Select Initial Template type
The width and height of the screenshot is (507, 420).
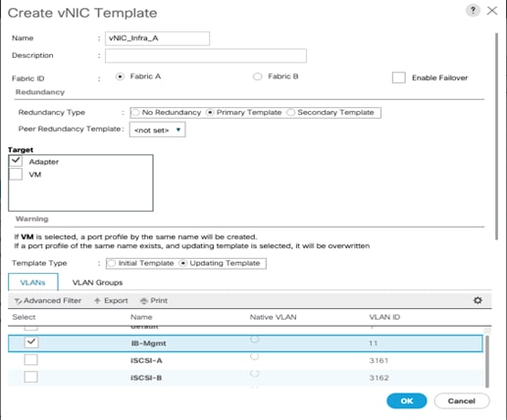112,263
